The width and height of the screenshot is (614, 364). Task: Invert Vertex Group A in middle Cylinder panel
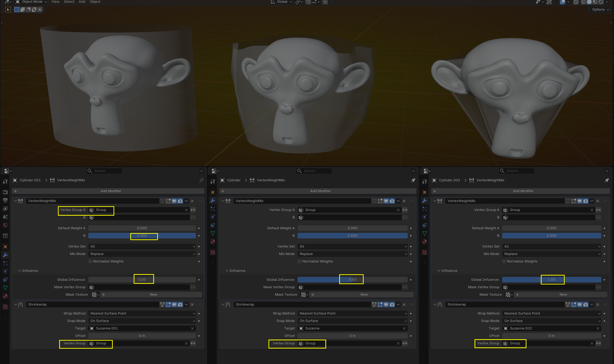point(405,210)
